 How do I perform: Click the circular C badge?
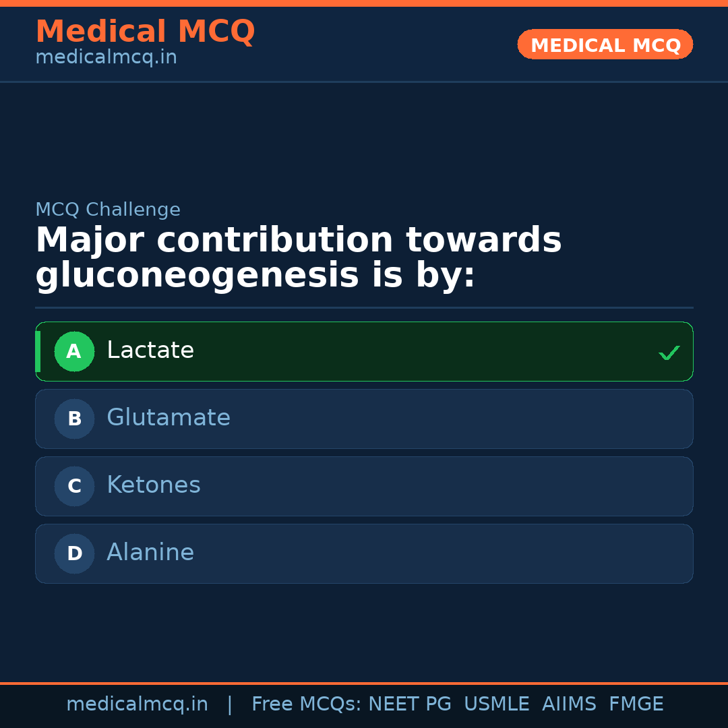(74, 486)
